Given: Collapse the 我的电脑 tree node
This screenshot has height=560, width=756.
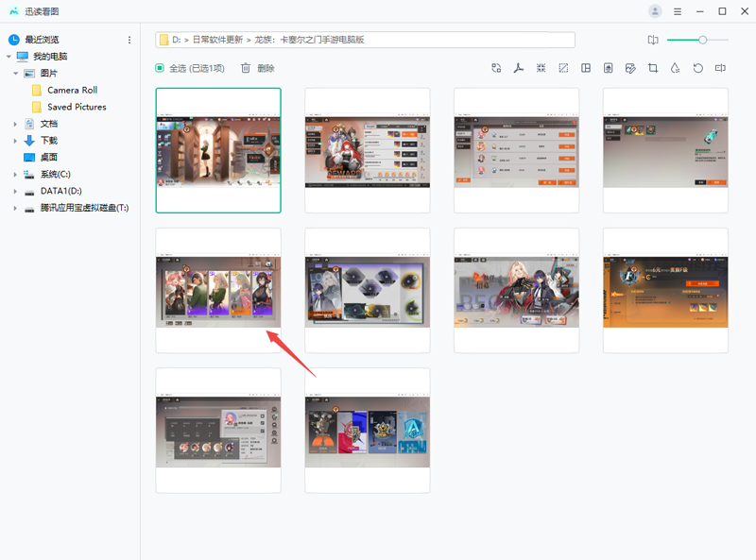Looking at the screenshot, I should 8,57.
